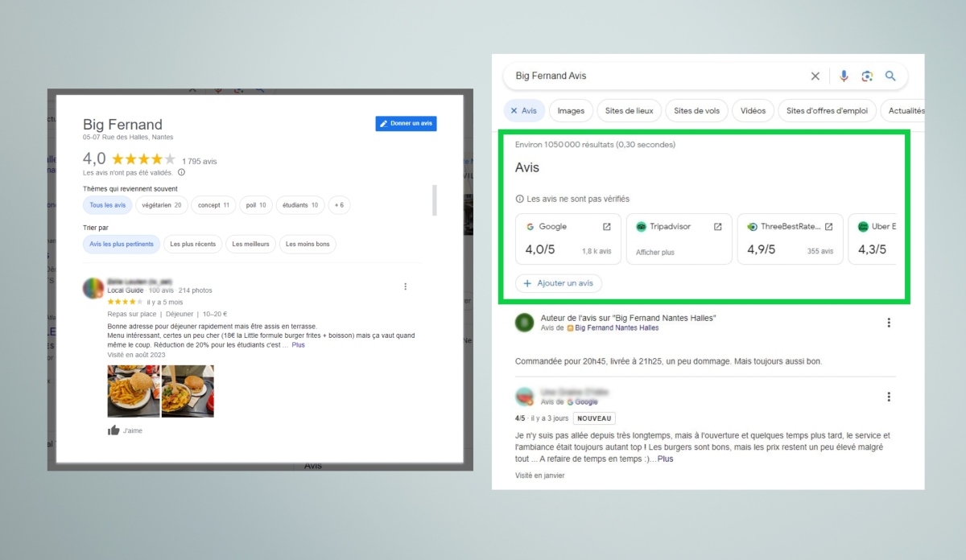Expand the 4/5 Google review with 'Plus'
Image resolution: width=966 pixels, height=560 pixels.
tap(665, 459)
